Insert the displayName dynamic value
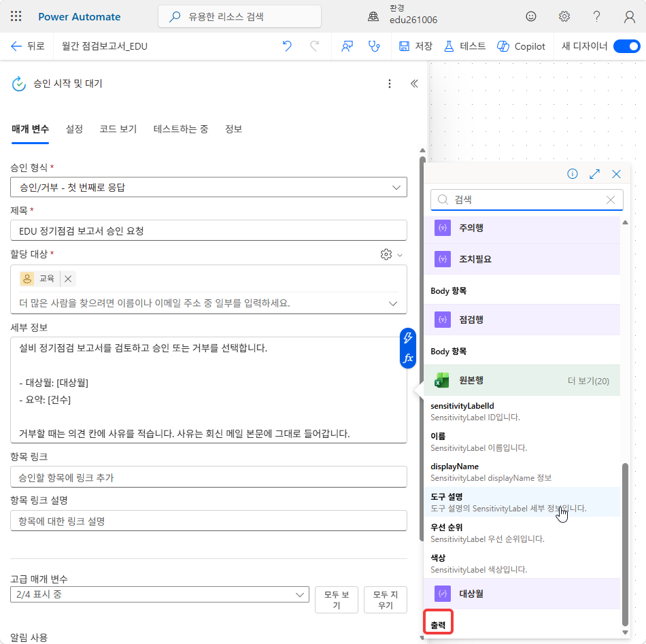The image size is (646, 644). pos(522,472)
